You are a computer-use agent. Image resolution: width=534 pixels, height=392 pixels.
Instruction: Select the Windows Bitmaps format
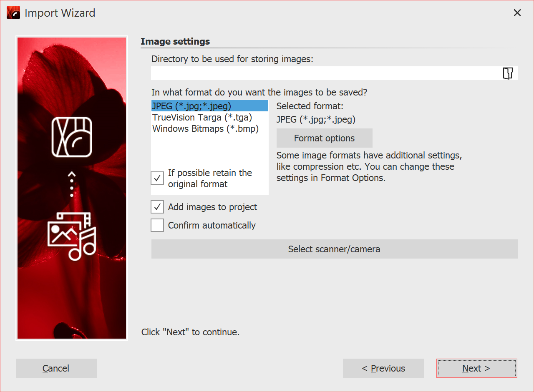tap(203, 128)
